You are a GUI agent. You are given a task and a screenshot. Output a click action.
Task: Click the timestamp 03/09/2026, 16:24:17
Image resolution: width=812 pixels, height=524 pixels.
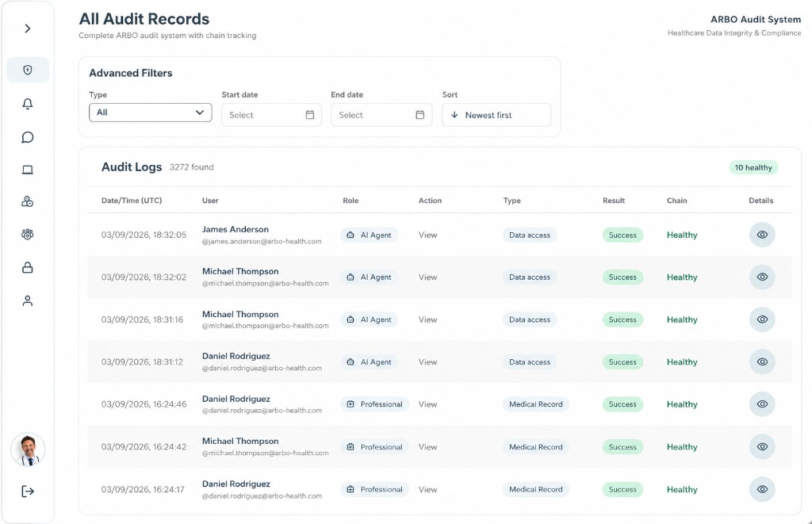143,489
